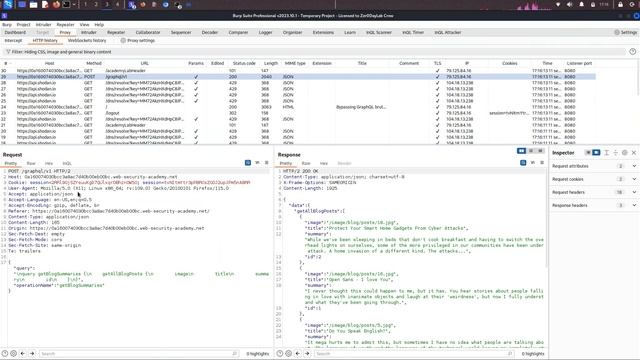The width and height of the screenshot is (640, 360).
Task: Open the terminal dropdown arrow in top panel
Action: (x=74, y=4)
